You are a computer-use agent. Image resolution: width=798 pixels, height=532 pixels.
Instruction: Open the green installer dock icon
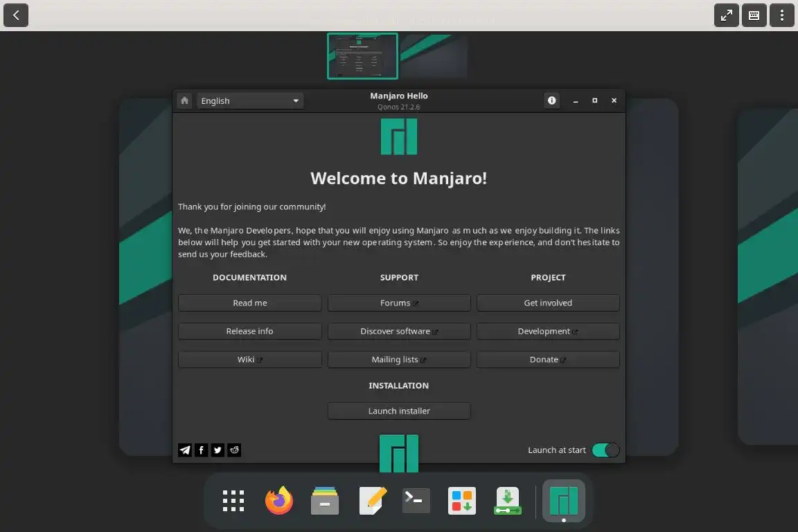point(507,501)
